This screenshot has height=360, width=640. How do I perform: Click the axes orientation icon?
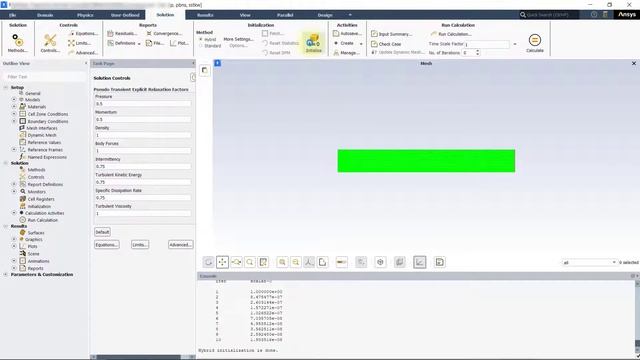point(309,262)
